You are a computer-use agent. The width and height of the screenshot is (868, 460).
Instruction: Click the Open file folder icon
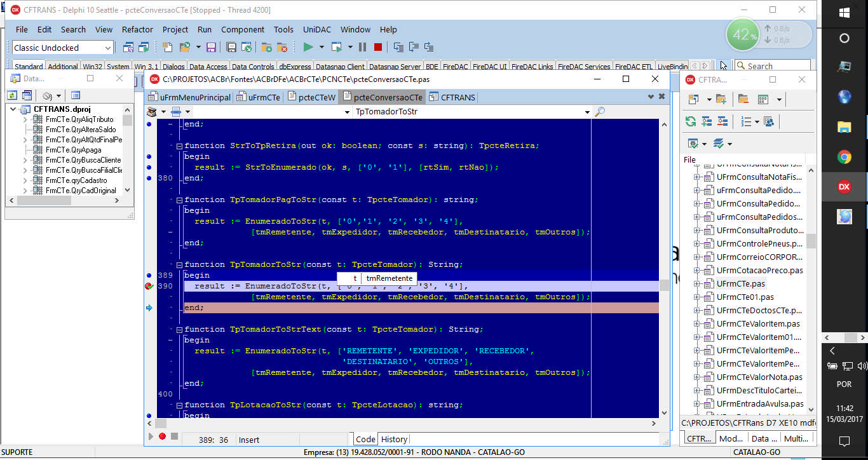[185, 47]
